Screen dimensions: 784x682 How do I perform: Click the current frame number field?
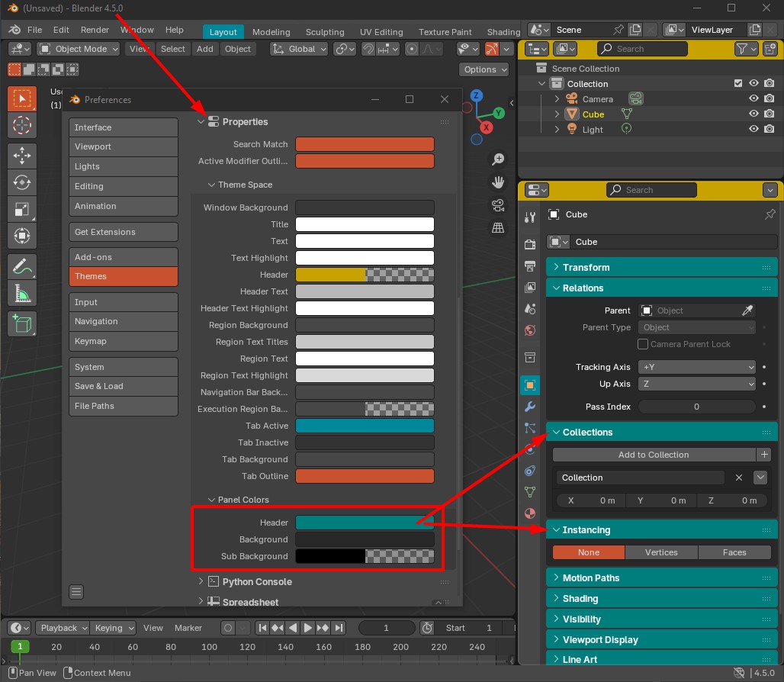[386, 628]
